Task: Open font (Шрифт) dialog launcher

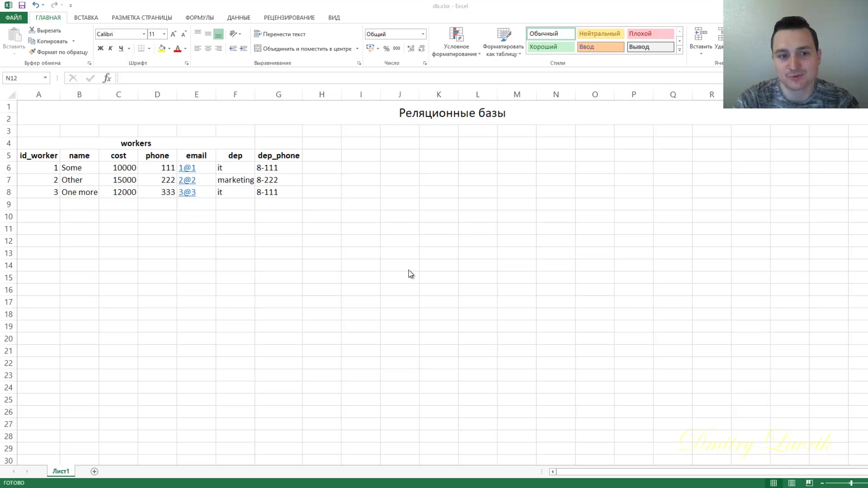Action: pos(187,63)
